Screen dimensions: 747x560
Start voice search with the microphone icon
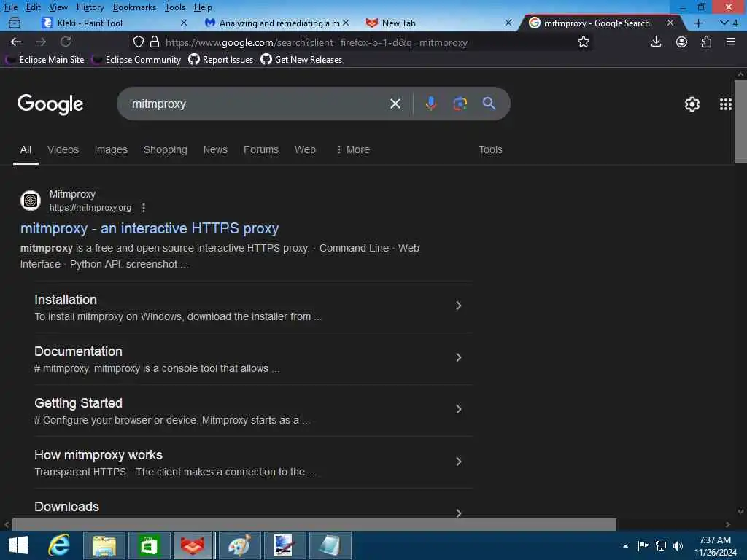(x=430, y=104)
